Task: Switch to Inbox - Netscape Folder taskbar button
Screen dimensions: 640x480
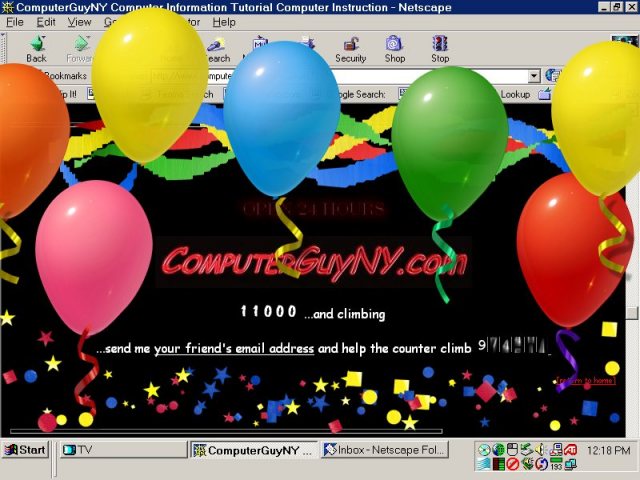Action: point(385,450)
